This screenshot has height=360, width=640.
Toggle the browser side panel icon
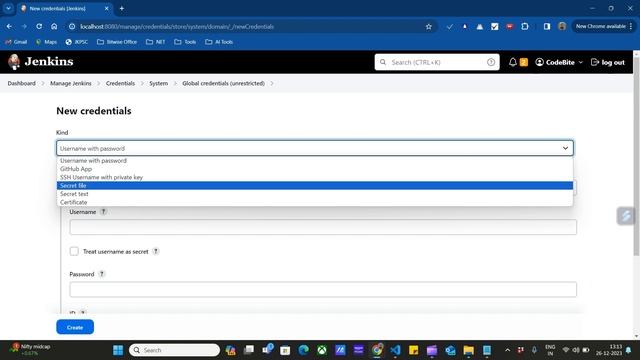point(547,27)
